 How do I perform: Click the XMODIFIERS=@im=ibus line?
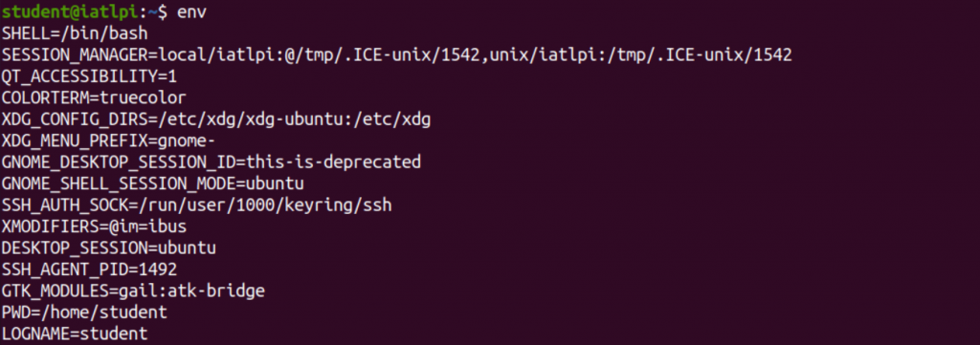94,226
